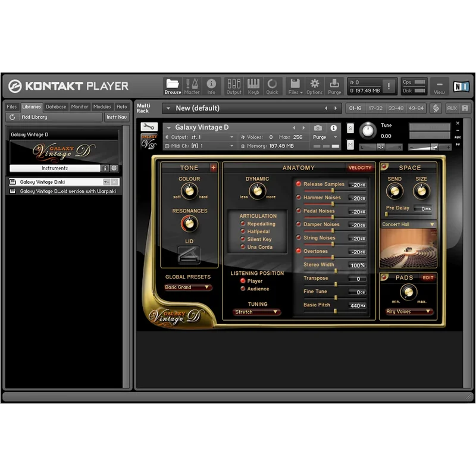Click the Concert Hall thumbnail image
This screenshot has width=476, height=476.
pos(408,248)
